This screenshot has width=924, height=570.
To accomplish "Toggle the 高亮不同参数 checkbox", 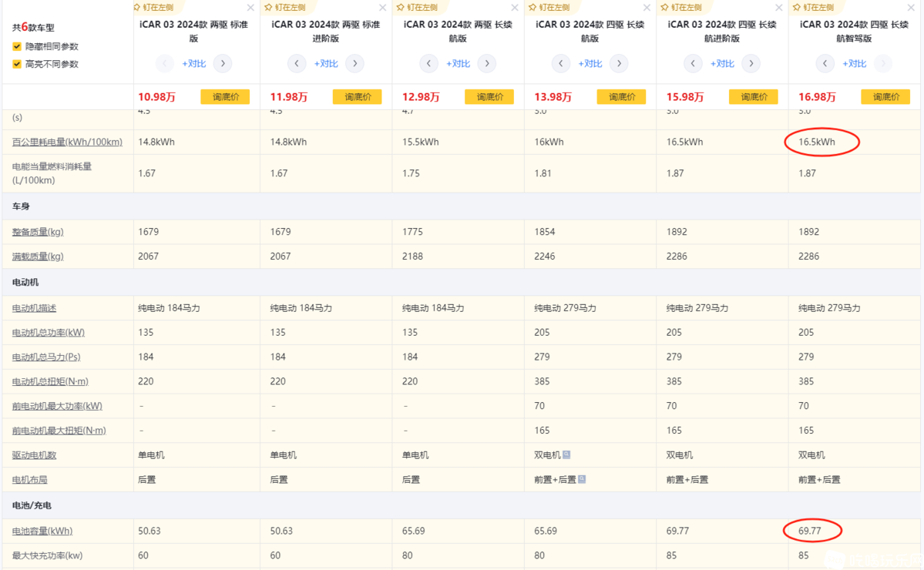I will [x=16, y=64].
